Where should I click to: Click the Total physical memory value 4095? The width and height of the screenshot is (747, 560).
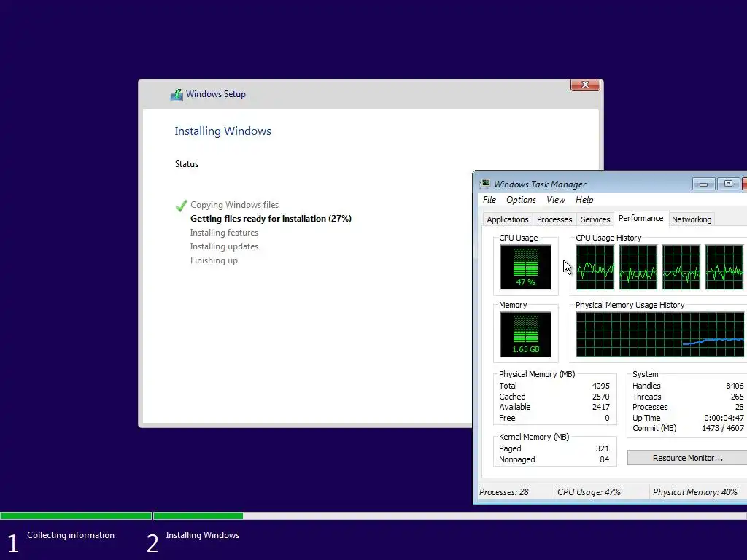pos(601,386)
